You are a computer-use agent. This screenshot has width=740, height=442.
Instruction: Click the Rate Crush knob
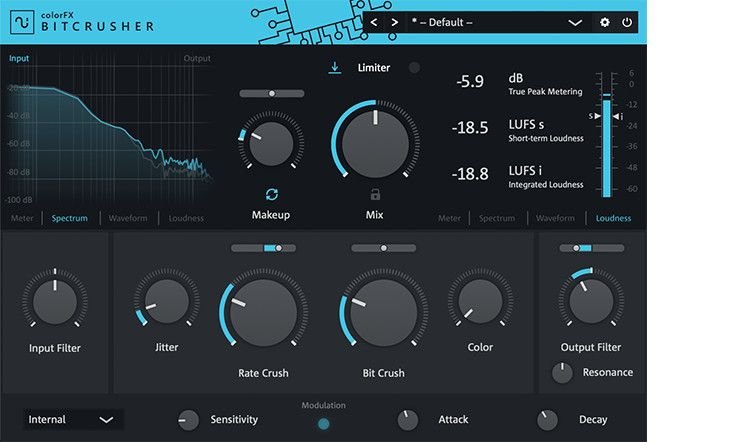pyautogui.click(x=263, y=313)
